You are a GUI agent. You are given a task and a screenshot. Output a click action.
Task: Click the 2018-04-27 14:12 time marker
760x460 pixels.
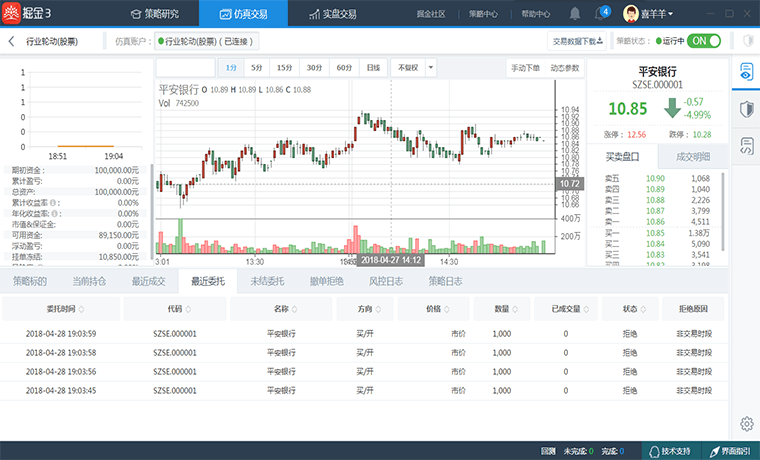tap(391, 260)
